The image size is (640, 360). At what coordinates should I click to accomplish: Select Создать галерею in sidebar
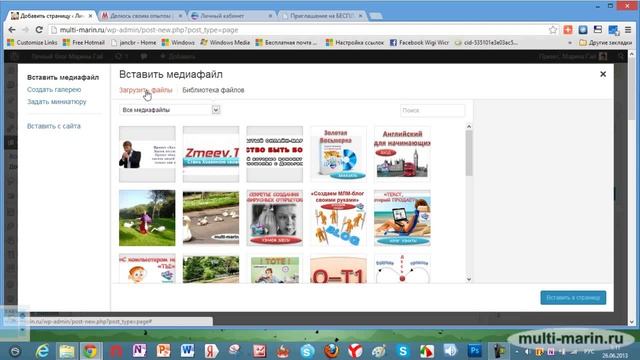coord(54,89)
